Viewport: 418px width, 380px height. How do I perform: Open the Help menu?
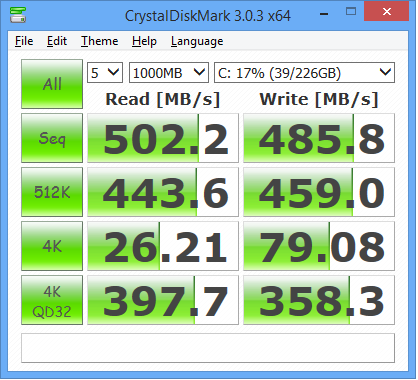tap(144, 41)
